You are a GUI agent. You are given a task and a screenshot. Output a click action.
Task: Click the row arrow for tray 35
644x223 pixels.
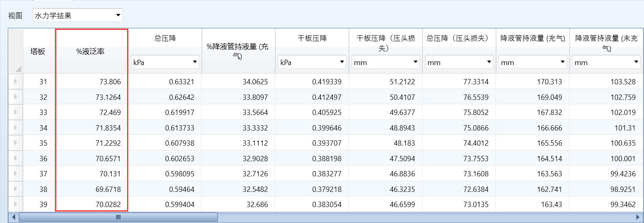pyautogui.click(x=16, y=143)
